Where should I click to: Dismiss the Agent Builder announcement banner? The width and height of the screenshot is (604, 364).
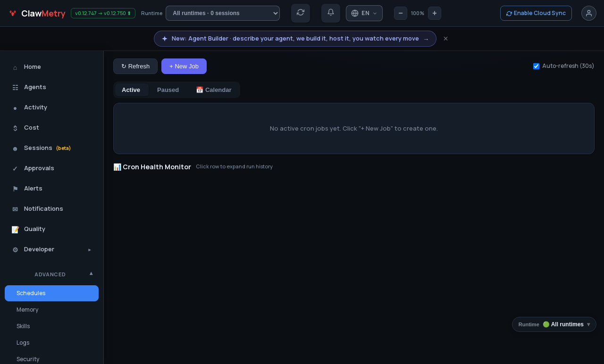(x=445, y=39)
